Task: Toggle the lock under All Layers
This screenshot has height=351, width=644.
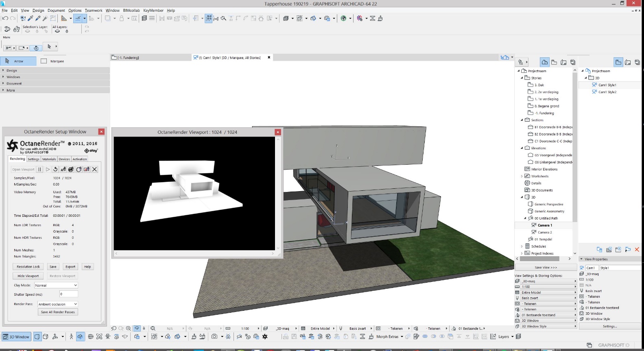Action: click(67, 31)
